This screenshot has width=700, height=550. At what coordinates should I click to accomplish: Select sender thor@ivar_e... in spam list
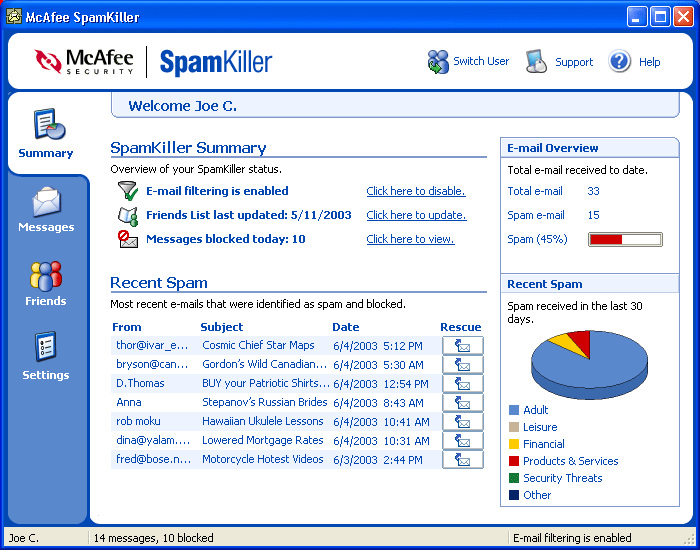tap(152, 346)
